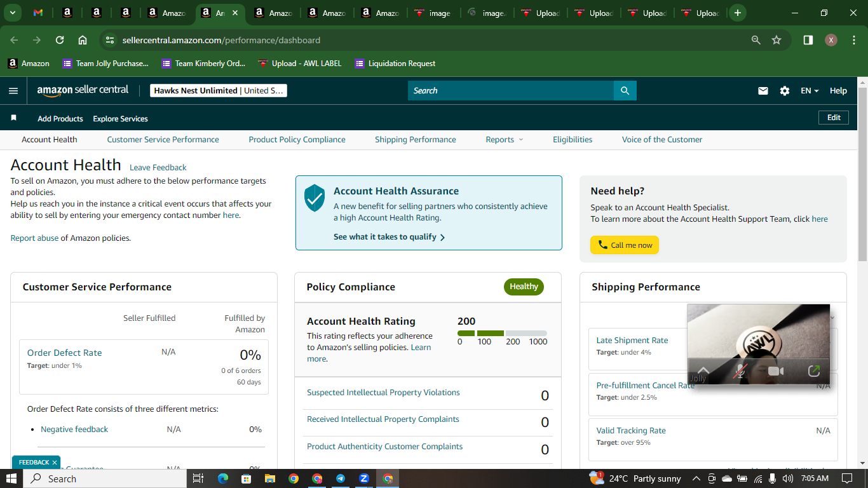Click the Report abuse link
The image size is (868, 488).
34,238
